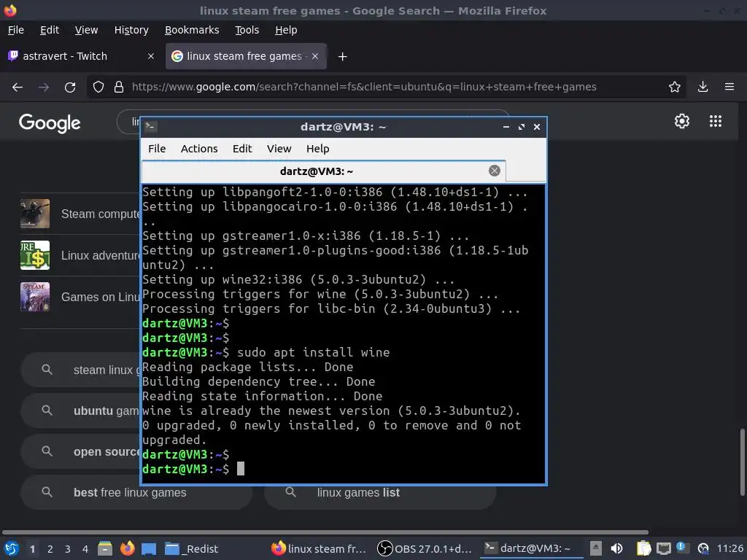Screen dimensions: 747x560
Task: Click the Games on Linux result text
Action: 101,297
